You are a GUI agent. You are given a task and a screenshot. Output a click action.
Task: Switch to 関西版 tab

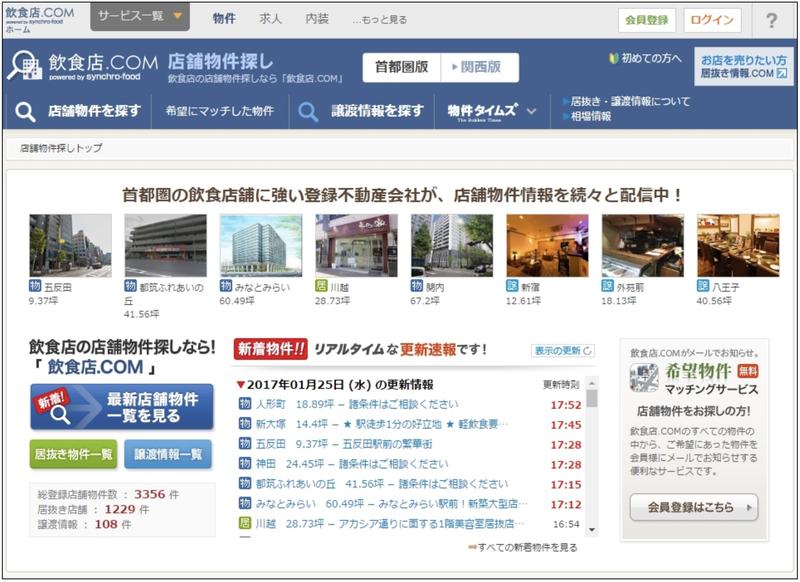pos(480,67)
